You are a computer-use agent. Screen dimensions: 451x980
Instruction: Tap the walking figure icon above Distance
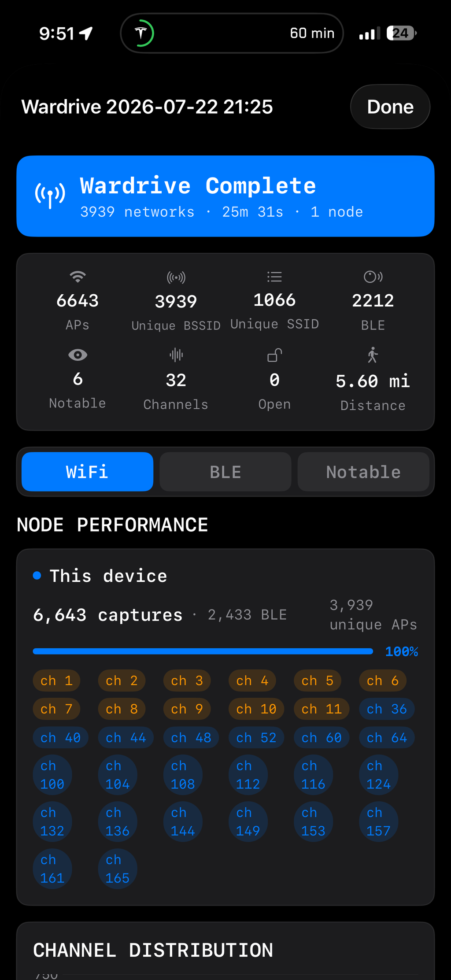(373, 355)
